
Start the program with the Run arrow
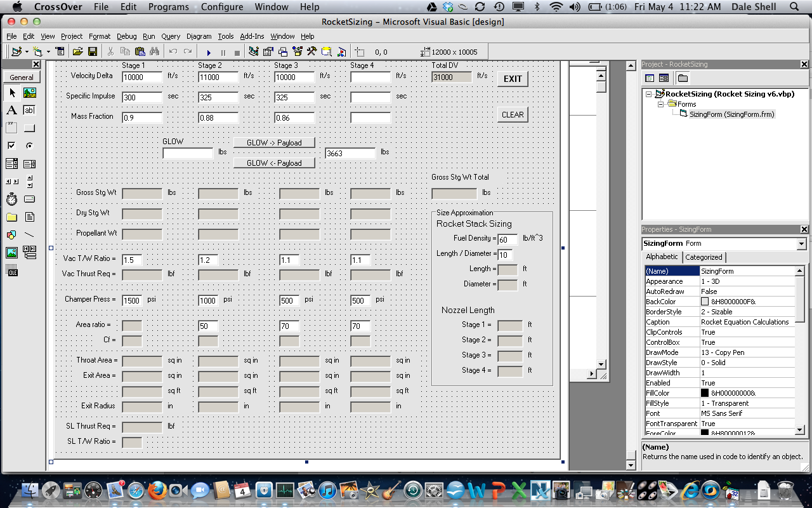pos(209,52)
